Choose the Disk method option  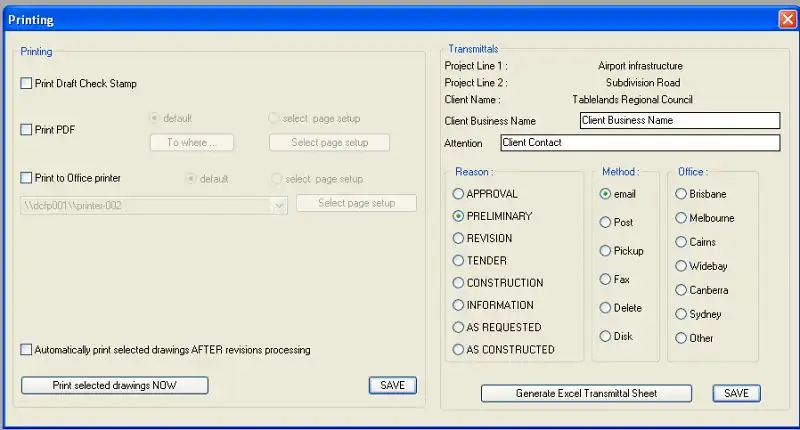[x=605, y=336]
